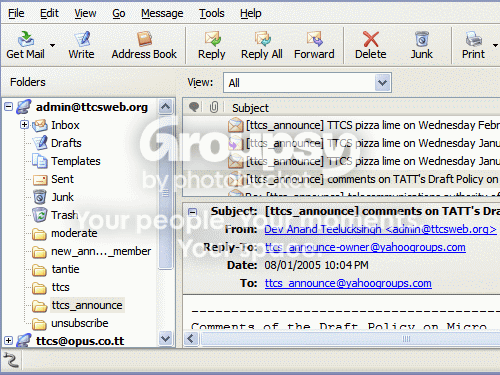Click the Print toolbar icon
This screenshot has height=375, width=500.
(x=473, y=39)
